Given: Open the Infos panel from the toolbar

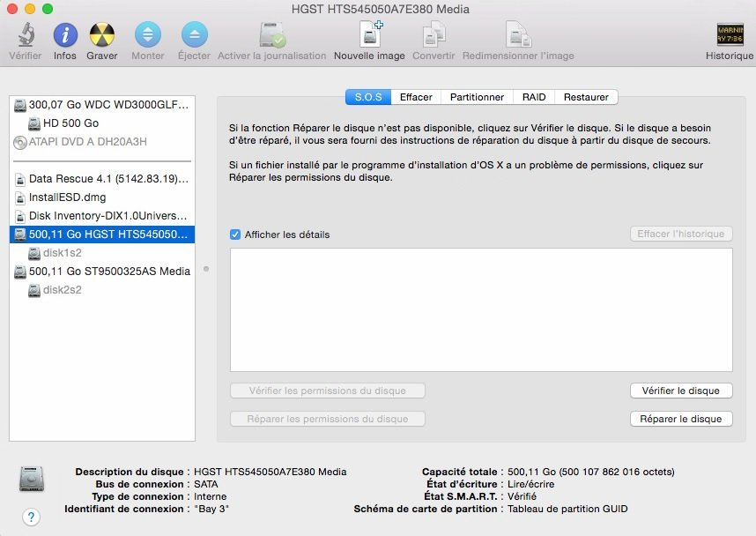Looking at the screenshot, I should pyautogui.click(x=64, y=35).
